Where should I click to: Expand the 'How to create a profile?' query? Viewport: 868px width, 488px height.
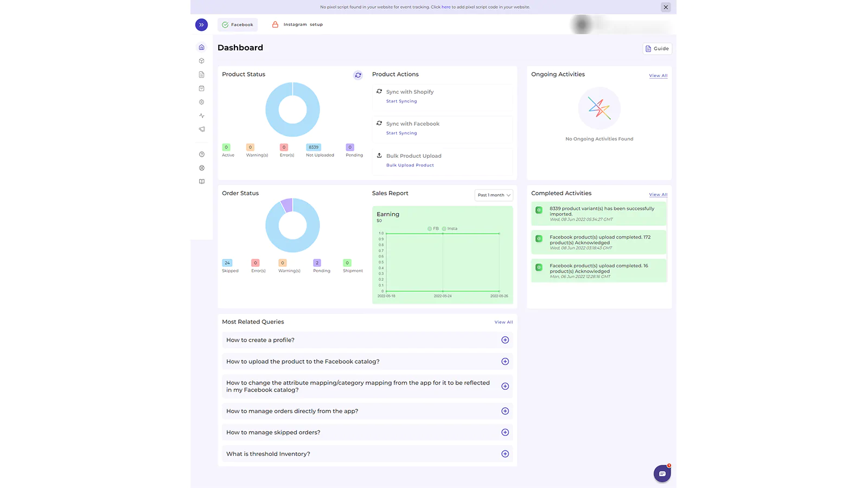[x=505, y=340]
